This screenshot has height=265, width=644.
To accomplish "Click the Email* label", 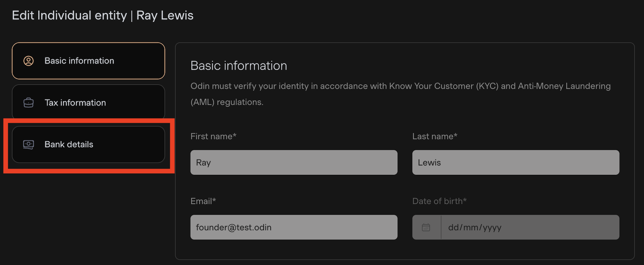I will (203, 201).
